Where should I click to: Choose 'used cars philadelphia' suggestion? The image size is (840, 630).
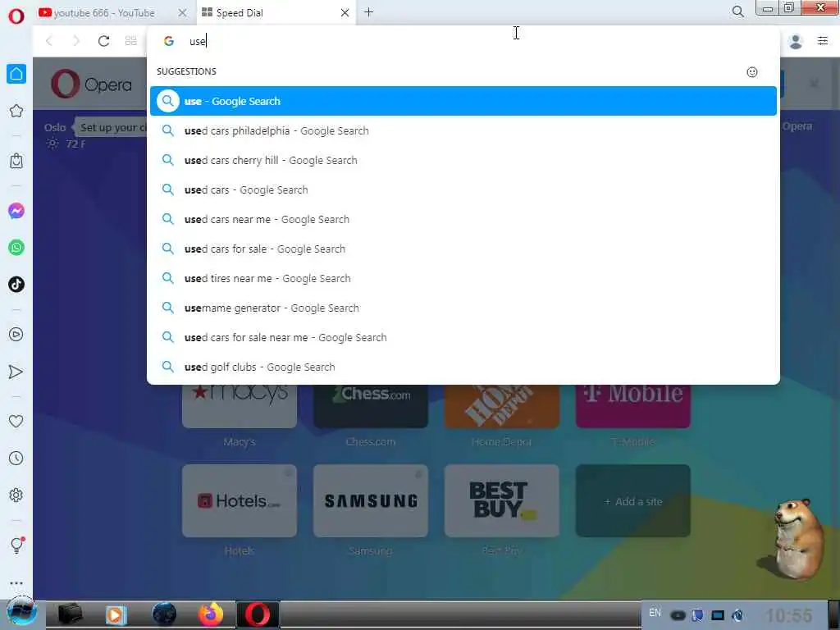463,130
